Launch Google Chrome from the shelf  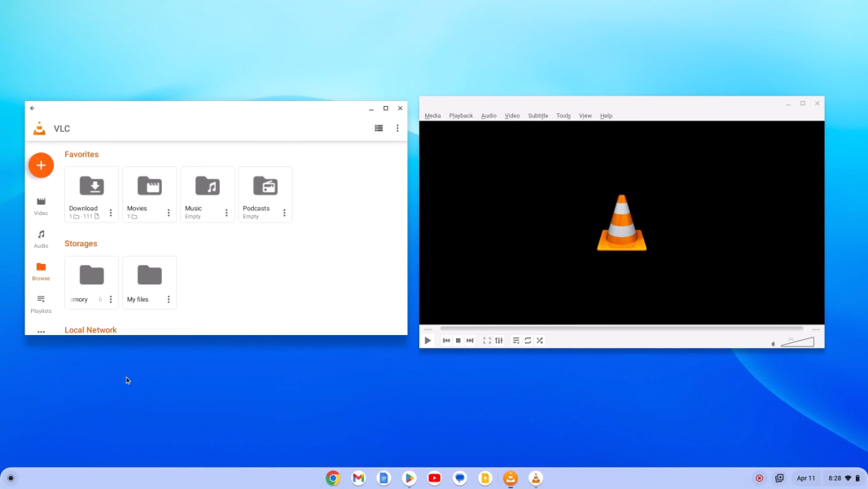(333, 478)
